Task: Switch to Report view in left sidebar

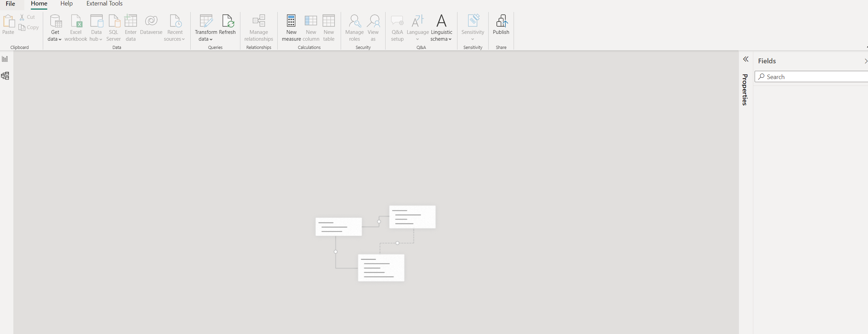Action: [x=5, y=59]
